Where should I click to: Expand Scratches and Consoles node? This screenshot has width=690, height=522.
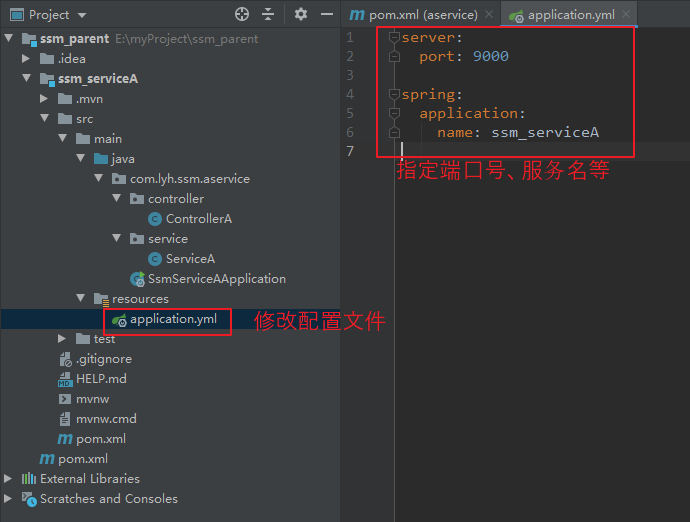tap(8, 498)
